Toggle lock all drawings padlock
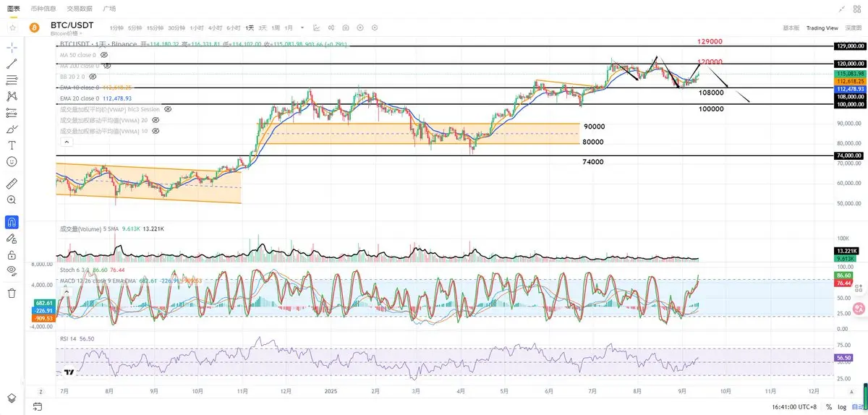Image resolution: width=868 pixels, height=415 pixels. [x=12, y=254]
